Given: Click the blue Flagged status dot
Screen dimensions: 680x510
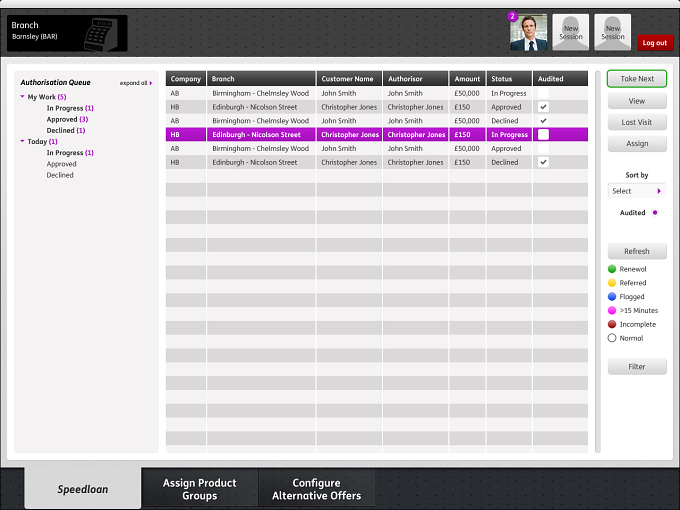Looking at the screenshot, I should 612,297.
